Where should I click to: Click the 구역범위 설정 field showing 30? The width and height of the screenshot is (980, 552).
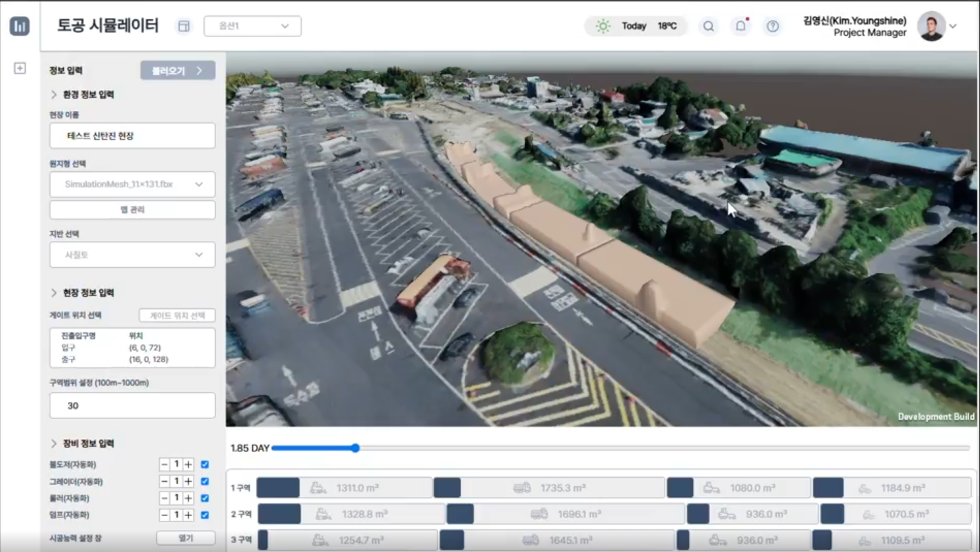click(x=132, y=405)
